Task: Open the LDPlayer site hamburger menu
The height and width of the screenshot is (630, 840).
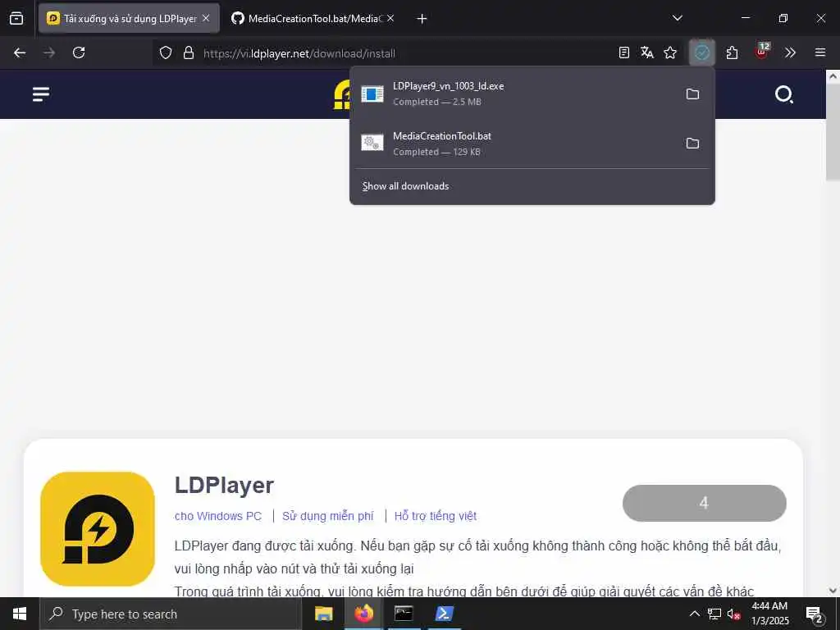Action: pos(41,94)
